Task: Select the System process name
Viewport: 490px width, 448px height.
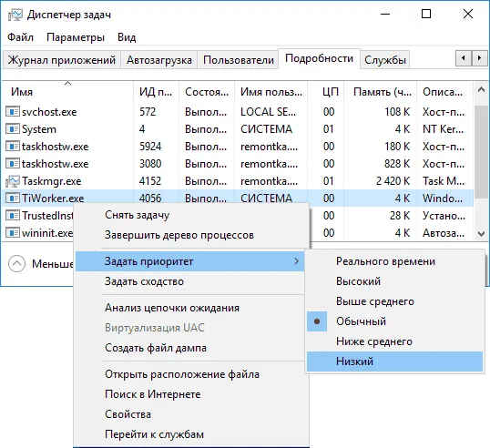Action: tap(39, 129)
